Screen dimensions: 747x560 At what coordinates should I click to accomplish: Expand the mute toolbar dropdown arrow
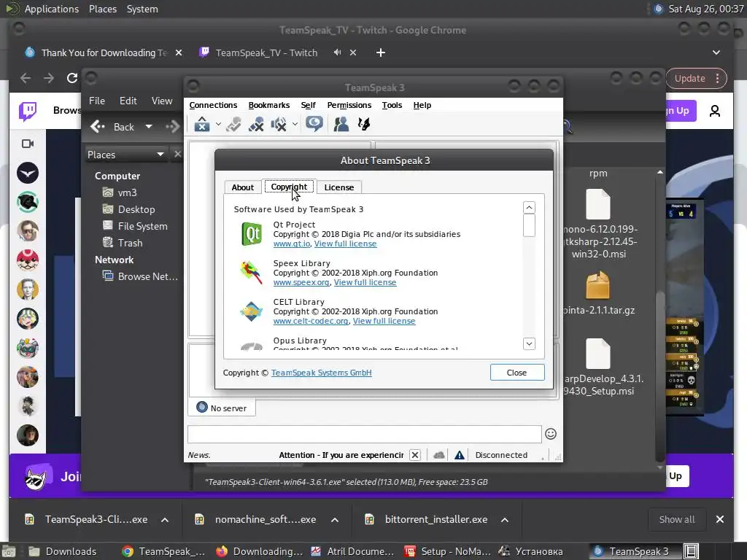click(295, 125)
